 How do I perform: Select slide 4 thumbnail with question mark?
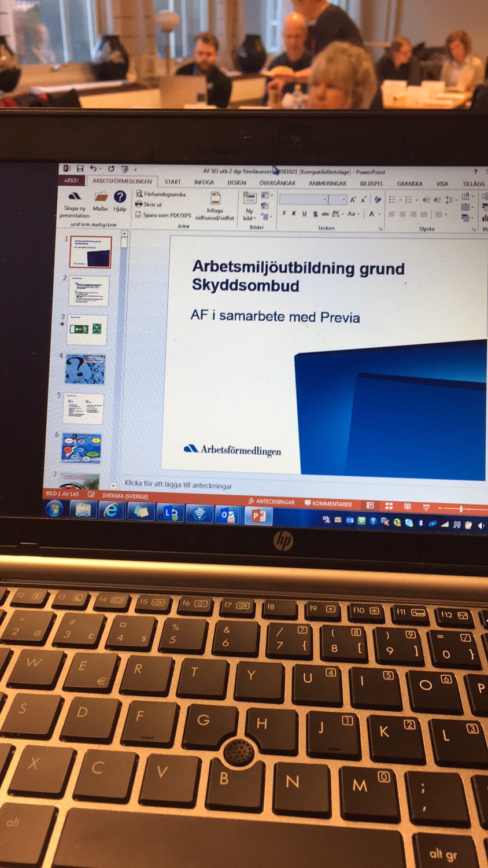(85, 369)
